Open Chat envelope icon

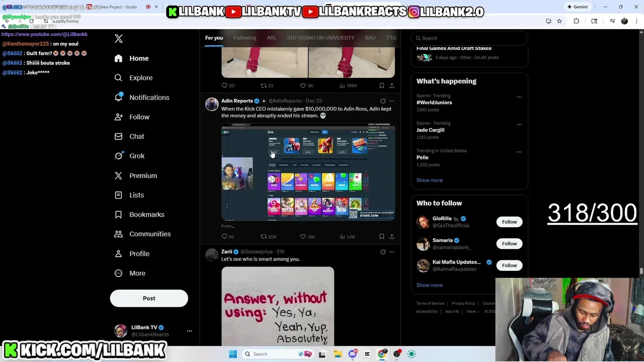point(118,136)
